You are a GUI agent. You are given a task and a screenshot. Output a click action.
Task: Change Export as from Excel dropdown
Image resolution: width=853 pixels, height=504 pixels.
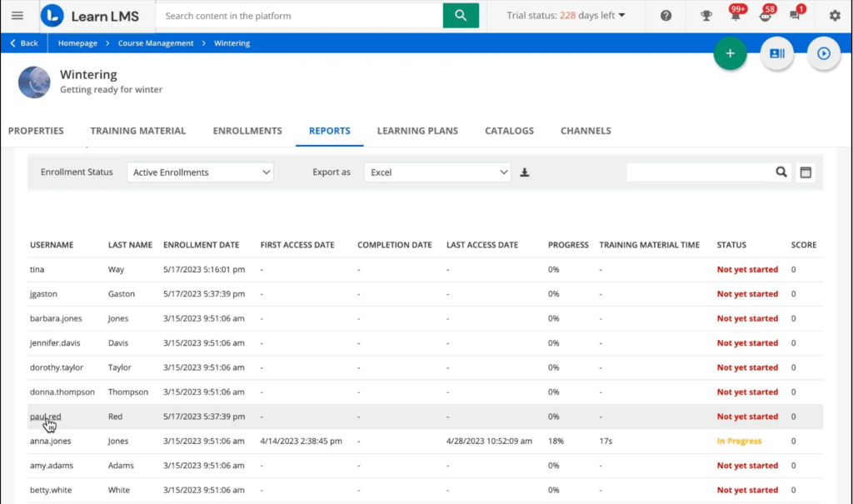[436, 172]
